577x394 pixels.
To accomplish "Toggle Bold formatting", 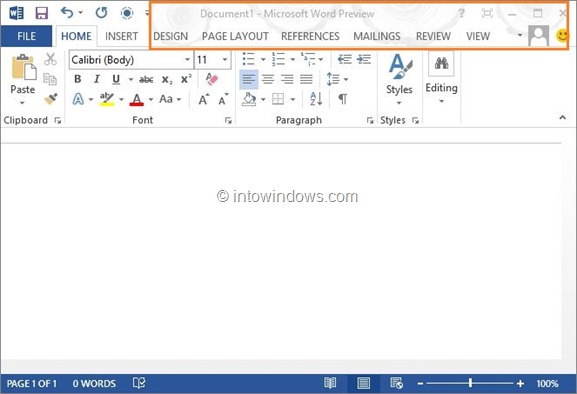I will coord(77,79).
